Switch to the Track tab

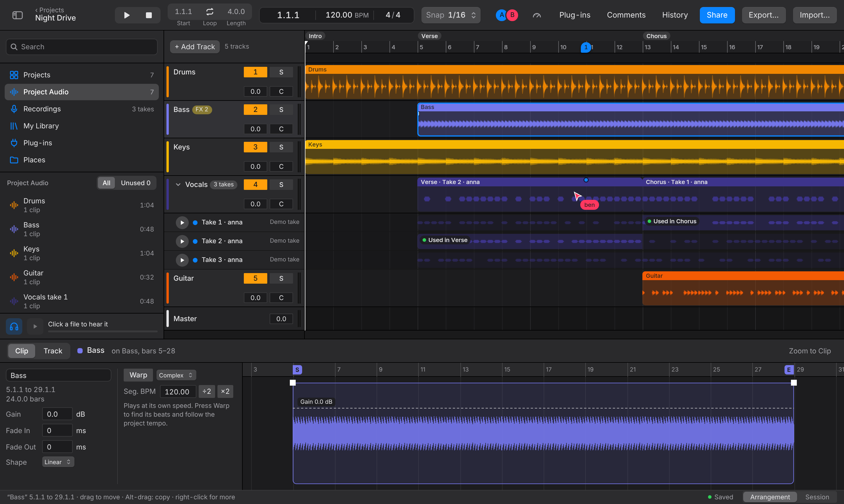click(x=53, y=351)
